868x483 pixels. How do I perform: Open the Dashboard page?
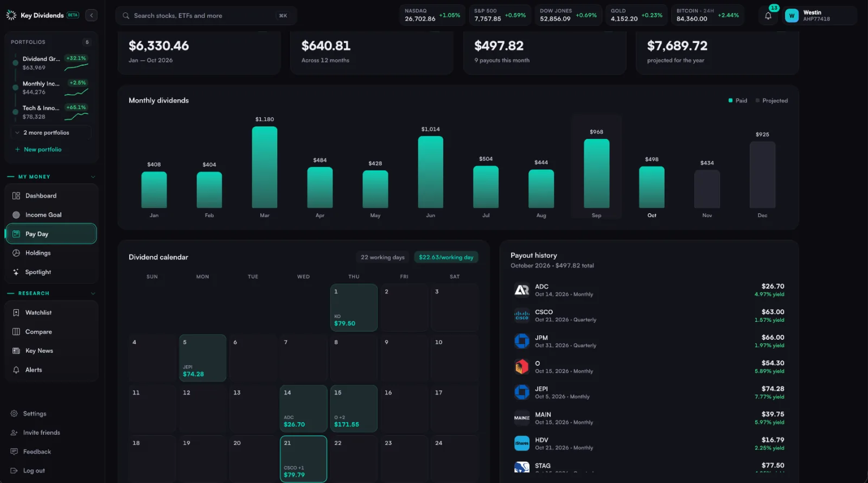[x=51, y=196]
